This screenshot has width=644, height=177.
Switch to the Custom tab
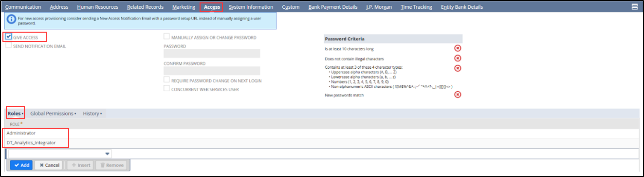tap(291, 7)
